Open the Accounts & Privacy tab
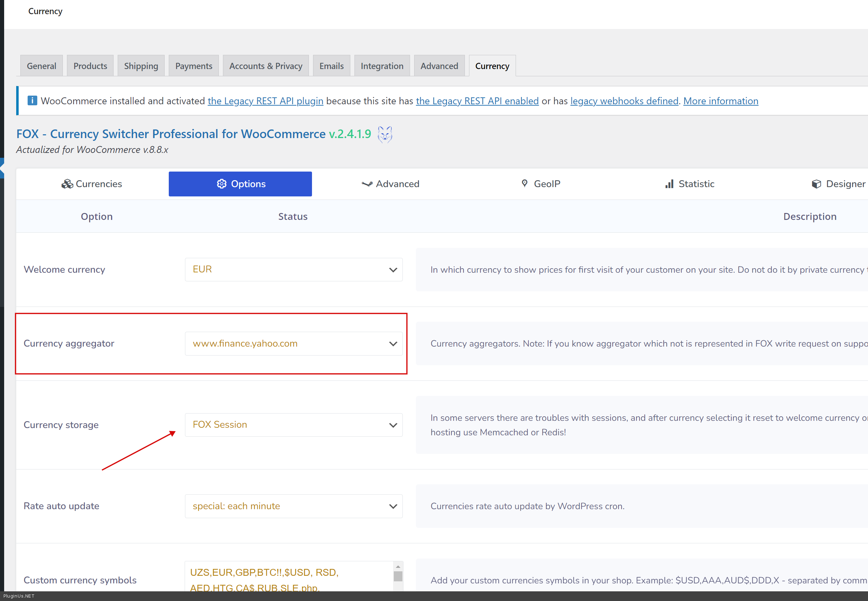This screenshot has height=601, width=868. coord(266,66)
